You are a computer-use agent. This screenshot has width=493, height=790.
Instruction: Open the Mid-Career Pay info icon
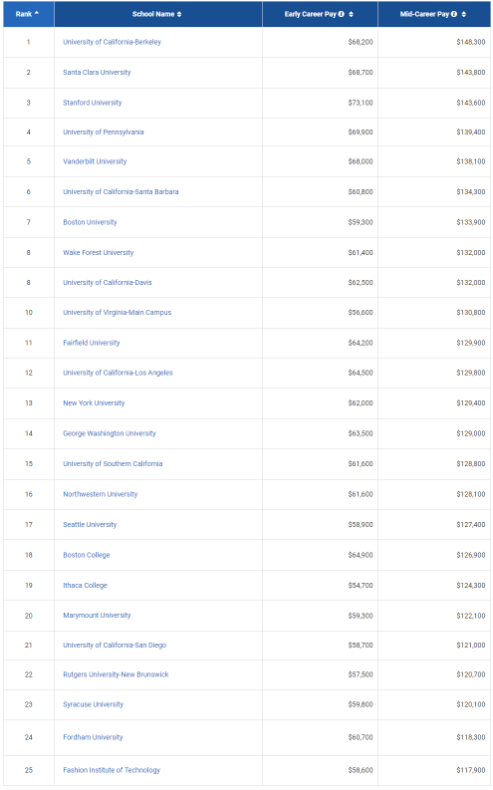(454, 14)
